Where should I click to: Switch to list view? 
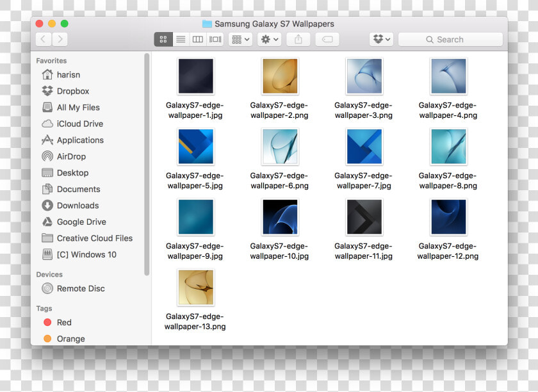tap(181, 40)
